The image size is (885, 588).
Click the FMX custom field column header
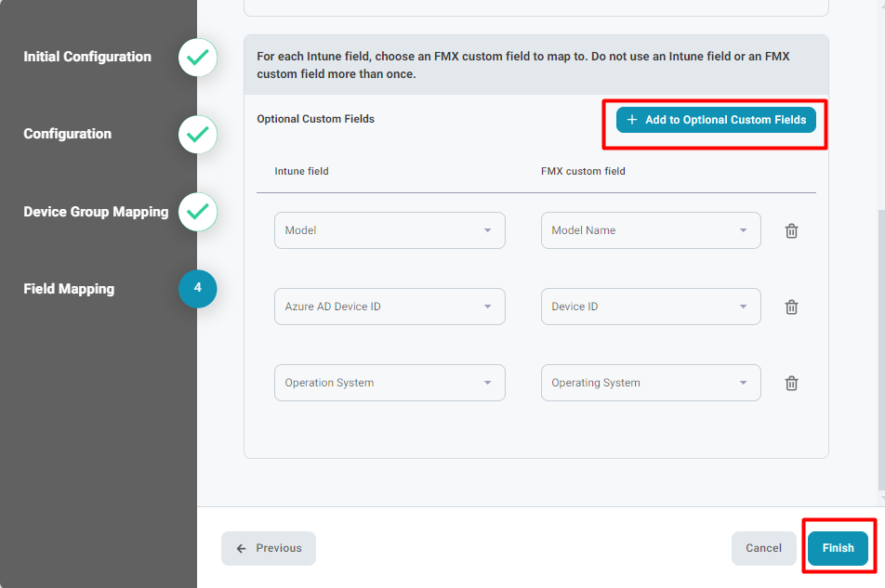click(x=583, y=171)
